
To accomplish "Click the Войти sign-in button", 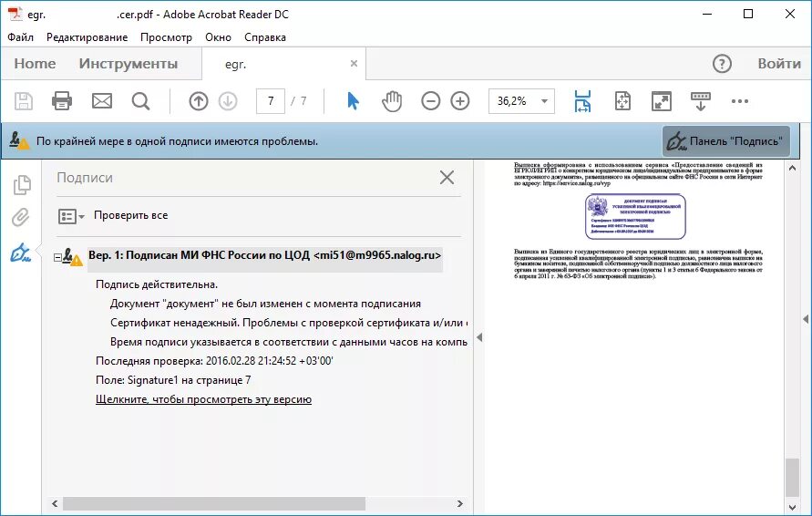I will coord(779,63).
